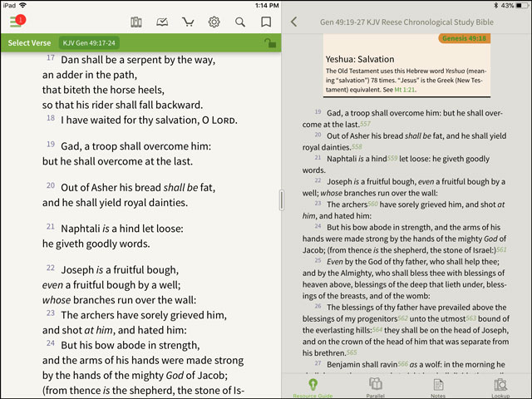The width and height of the screenshot is (532, 399).
Task: Select verse number 18 in left pane
Action: (x=51, y=118)
